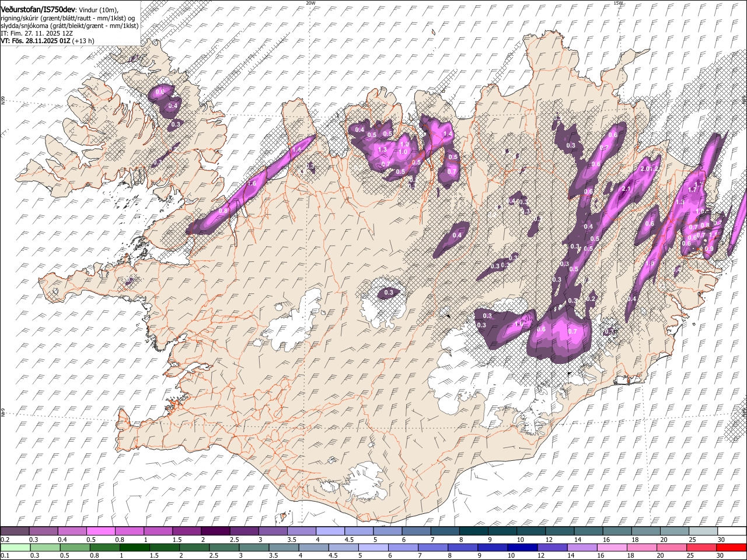Click the 'IT: Fim. 27. 11. 2025 12Z' line

[x=37, y=34]
